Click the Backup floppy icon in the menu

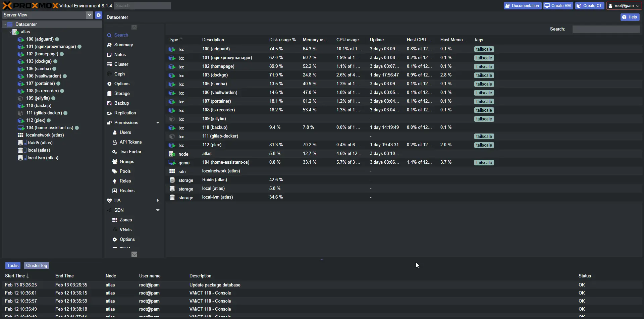tap(109, 103)
